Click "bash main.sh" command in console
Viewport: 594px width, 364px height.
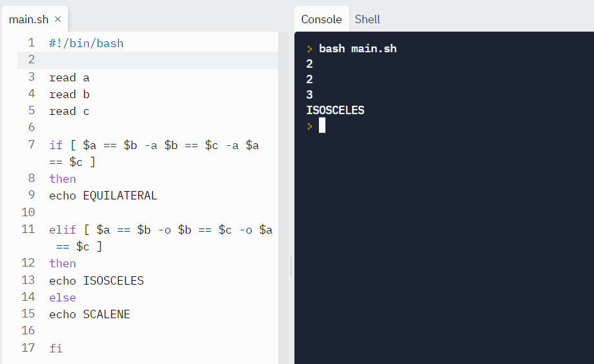(x=358, y=49)
